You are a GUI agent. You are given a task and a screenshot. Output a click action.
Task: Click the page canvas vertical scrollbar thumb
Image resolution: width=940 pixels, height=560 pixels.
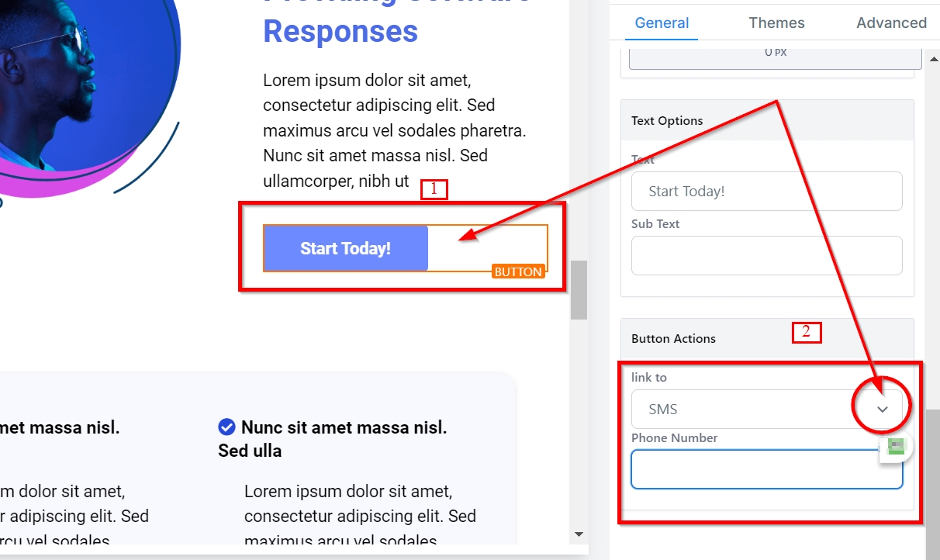pos(579,290)
